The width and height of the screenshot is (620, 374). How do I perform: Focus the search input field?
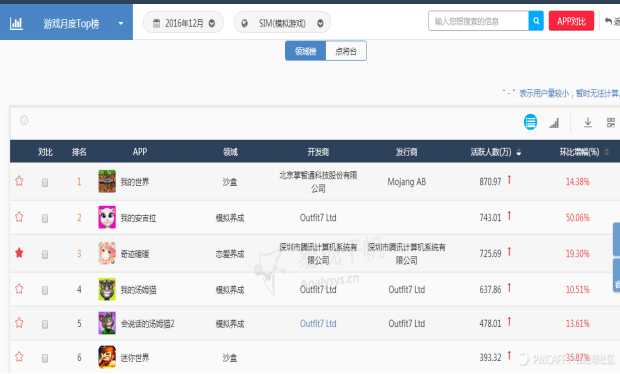[x=478, y=21]
